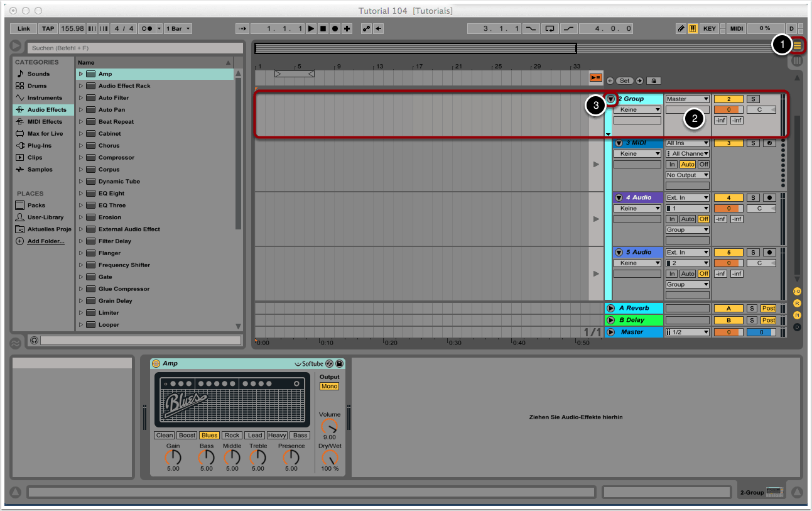Click the Arrangement Record button
Viewport: 812px width, 511px height.
point(335,29)
